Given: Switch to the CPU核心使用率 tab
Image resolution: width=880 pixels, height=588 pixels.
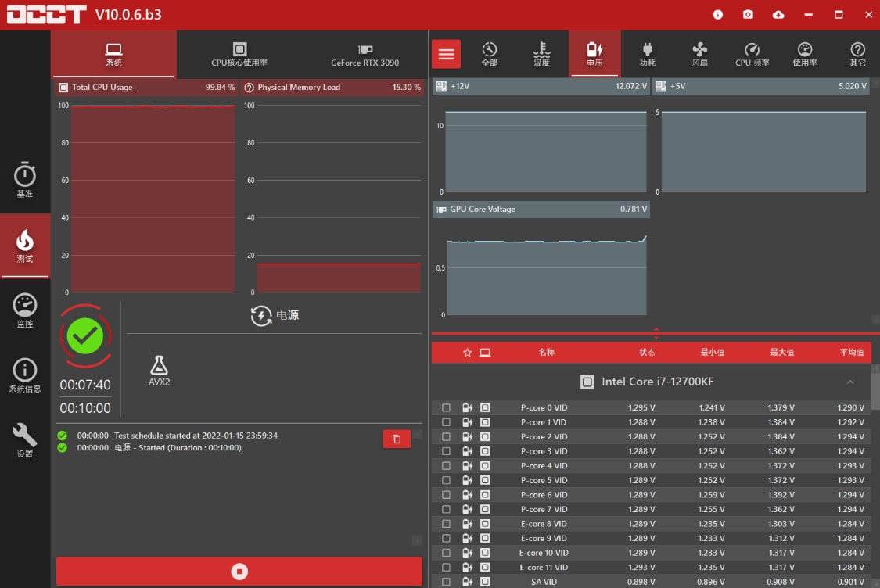Looking at the screenshot, I should coord(239,55).
